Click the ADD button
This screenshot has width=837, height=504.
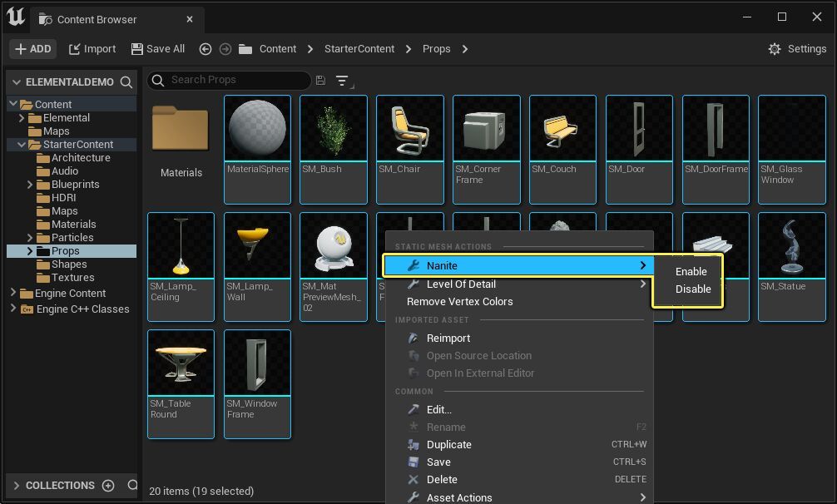click(x=33, y=49)
